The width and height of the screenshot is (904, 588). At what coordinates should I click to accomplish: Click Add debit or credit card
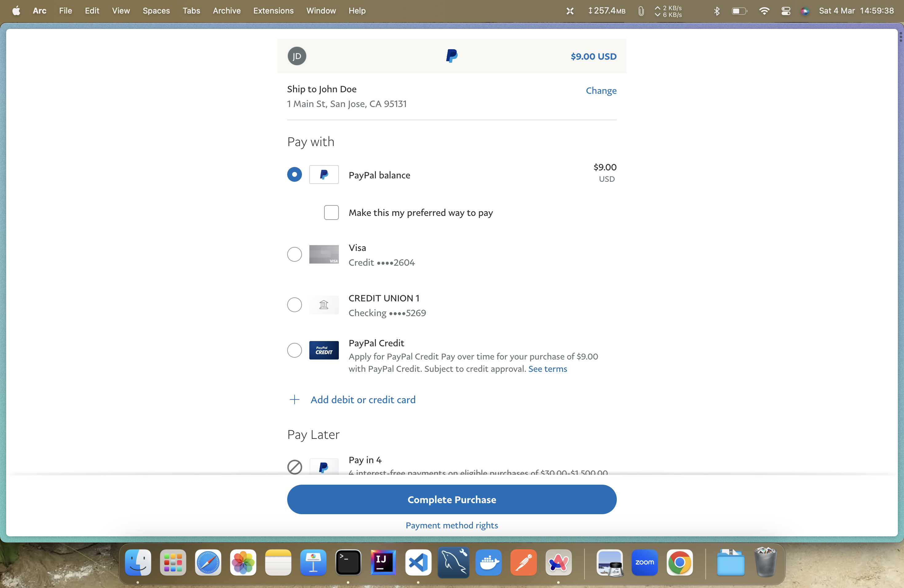pyautogui.click(x=363, y=399)
